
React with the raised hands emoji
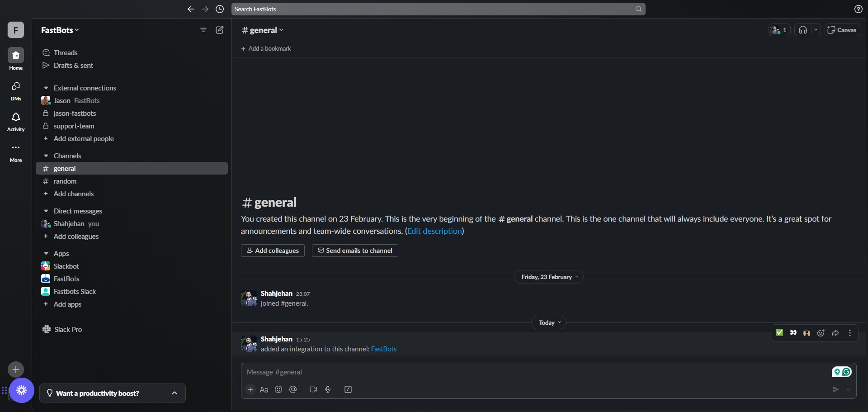pos(807,333)
